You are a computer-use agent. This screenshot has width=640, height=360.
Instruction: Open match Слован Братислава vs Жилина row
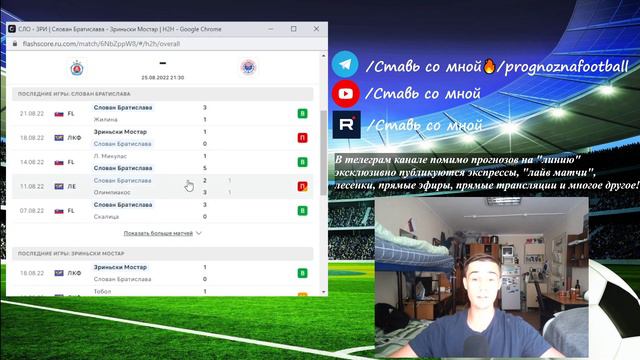tap(162, 113)
